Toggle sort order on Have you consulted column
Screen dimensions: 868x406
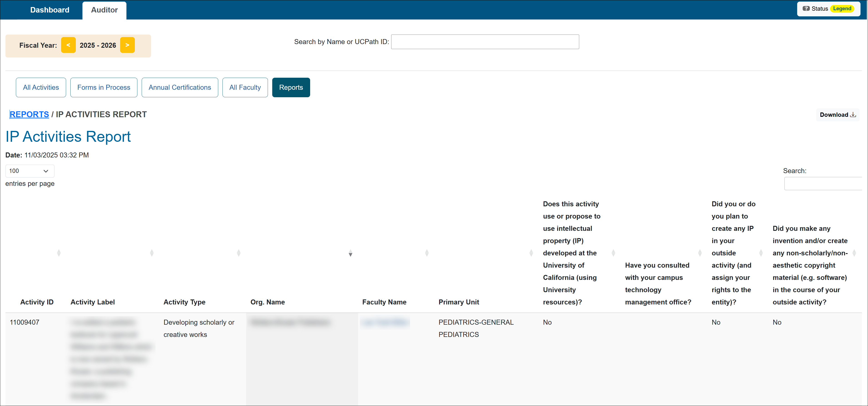tap(700, 253)
